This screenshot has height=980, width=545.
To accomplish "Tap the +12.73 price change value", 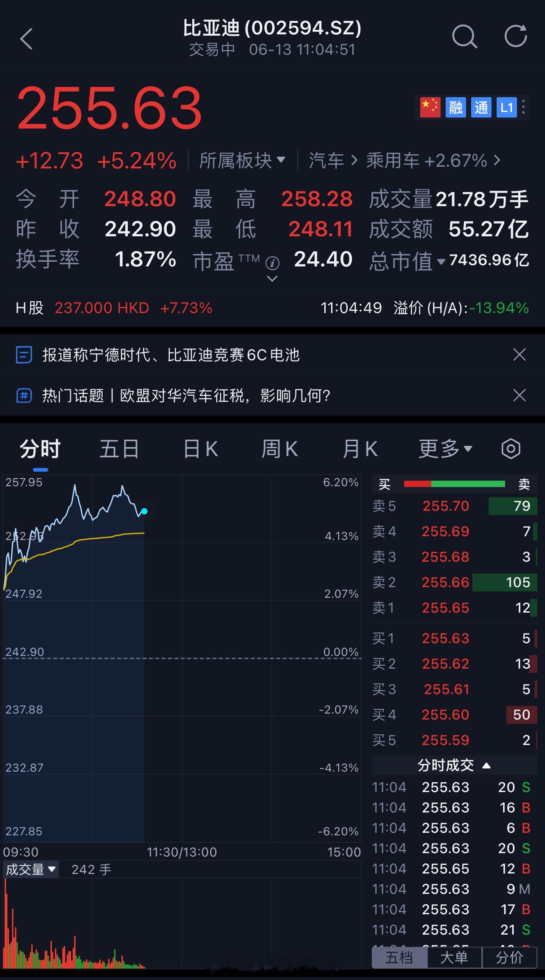I will (49, 161).
